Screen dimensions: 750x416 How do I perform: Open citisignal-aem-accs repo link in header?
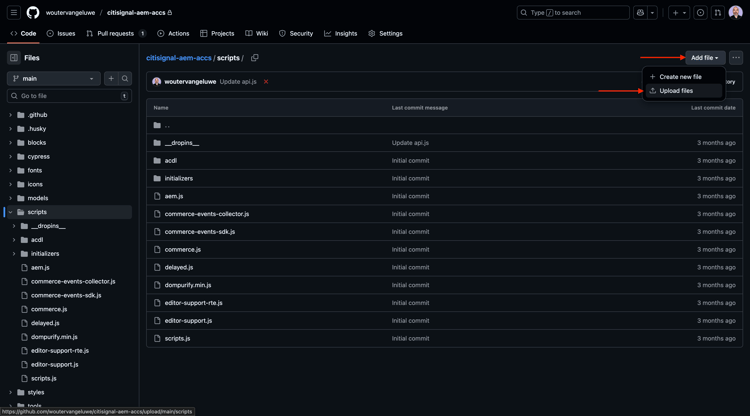pyautogui.click(x=136, y=13)
